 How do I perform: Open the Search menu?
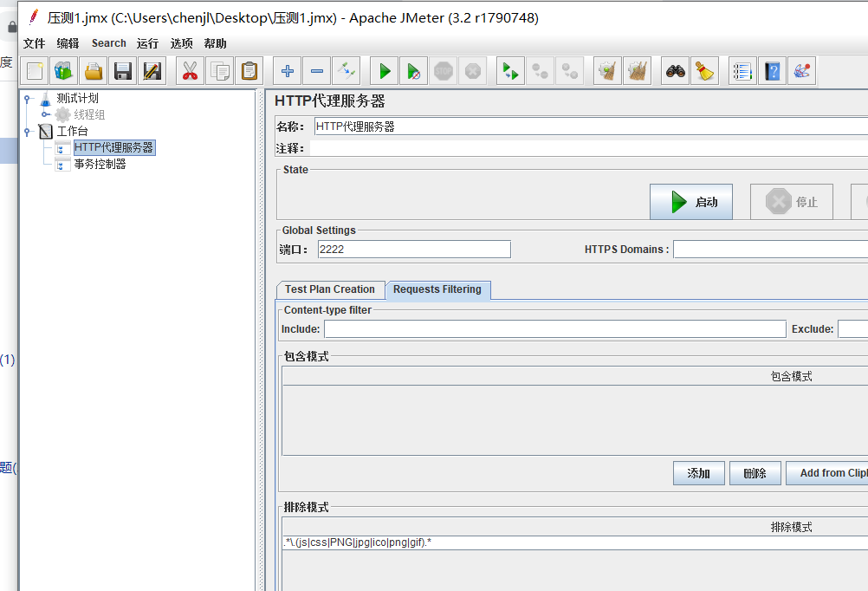[x=108, y=43]
